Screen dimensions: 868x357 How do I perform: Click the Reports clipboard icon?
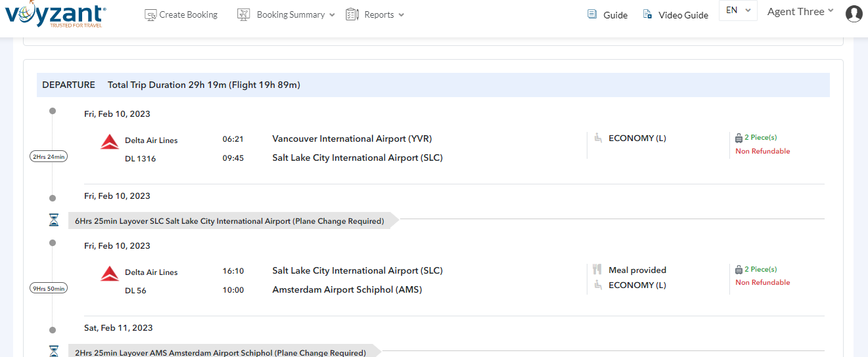(352, 14)
